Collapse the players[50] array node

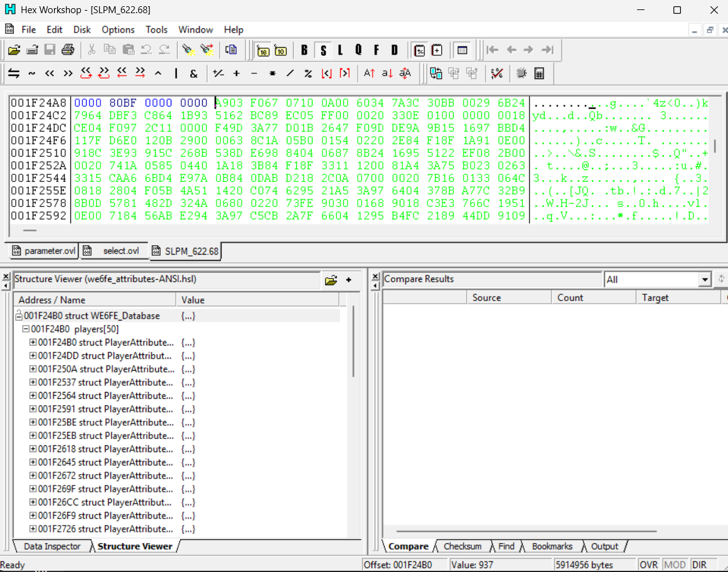coord(26,329)
